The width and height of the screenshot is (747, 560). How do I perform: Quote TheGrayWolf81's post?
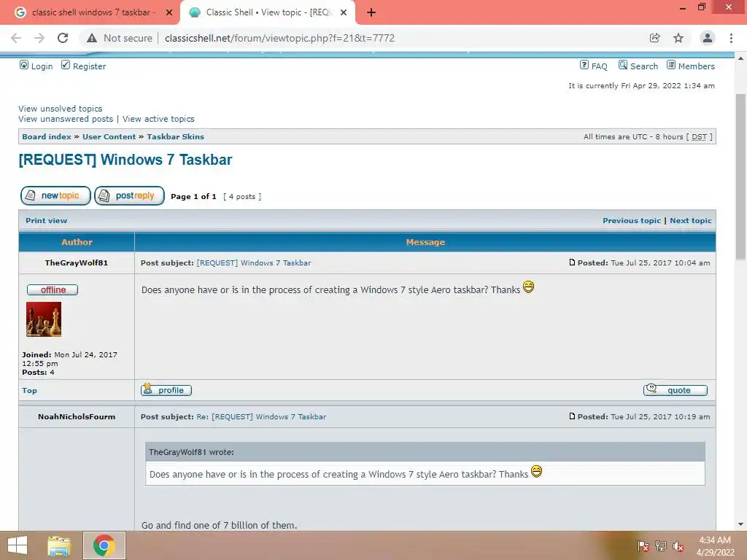(676, 390)
